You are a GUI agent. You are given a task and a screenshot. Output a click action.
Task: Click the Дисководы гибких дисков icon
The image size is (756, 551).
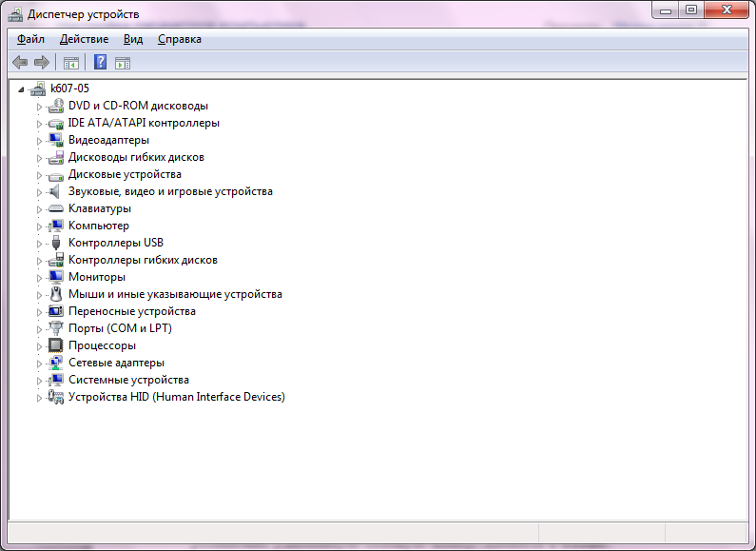point(56,157)
